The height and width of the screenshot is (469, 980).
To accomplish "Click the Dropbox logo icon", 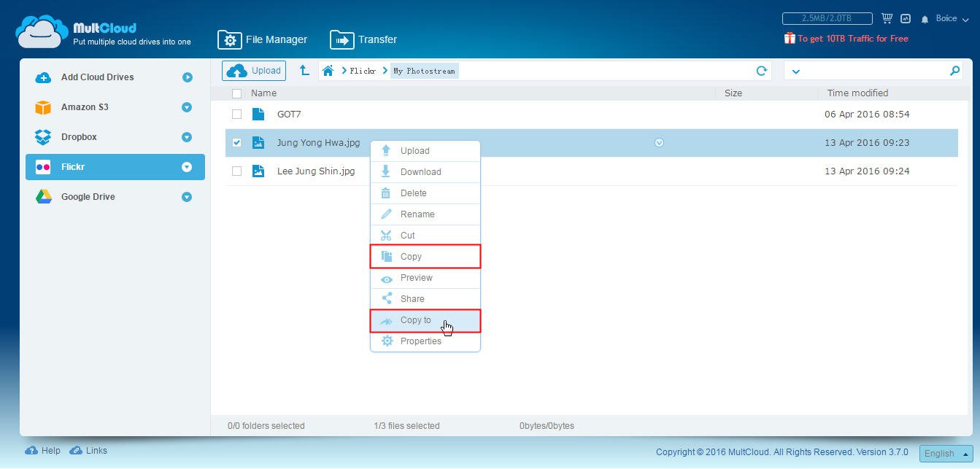I will pos(43,137).
